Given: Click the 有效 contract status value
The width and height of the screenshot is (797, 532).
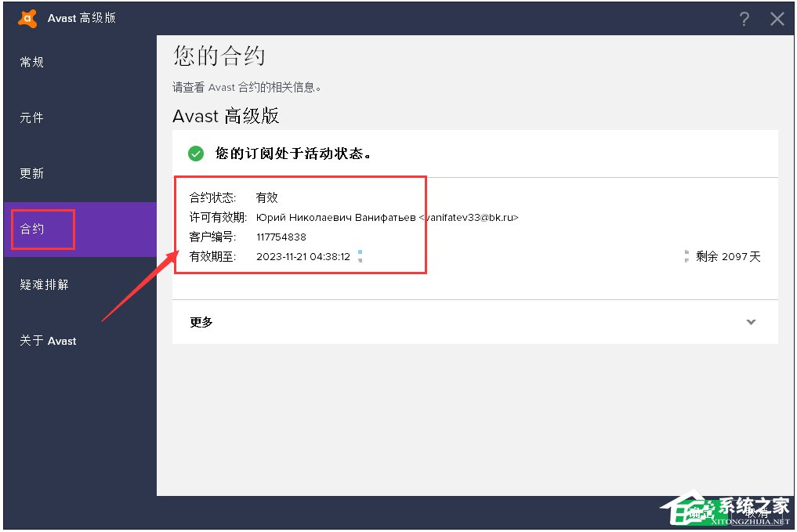Looking at the screenshot, I should (x=267, y=197).
